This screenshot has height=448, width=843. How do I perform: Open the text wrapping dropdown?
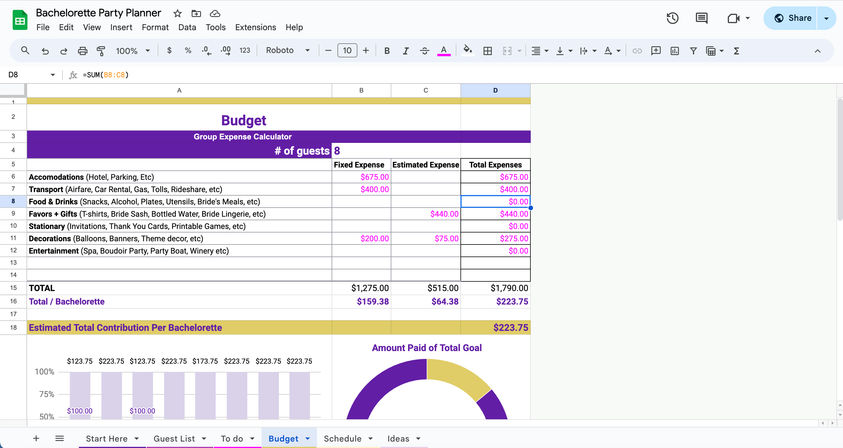coord(588,51)
